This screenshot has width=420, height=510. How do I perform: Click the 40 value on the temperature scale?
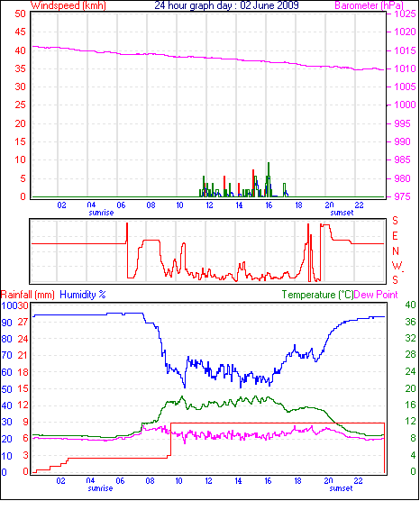click(410, 305)
